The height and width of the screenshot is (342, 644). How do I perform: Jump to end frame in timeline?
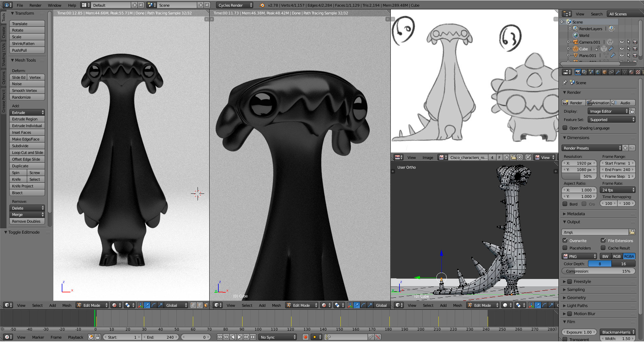[x=253, y=337]
